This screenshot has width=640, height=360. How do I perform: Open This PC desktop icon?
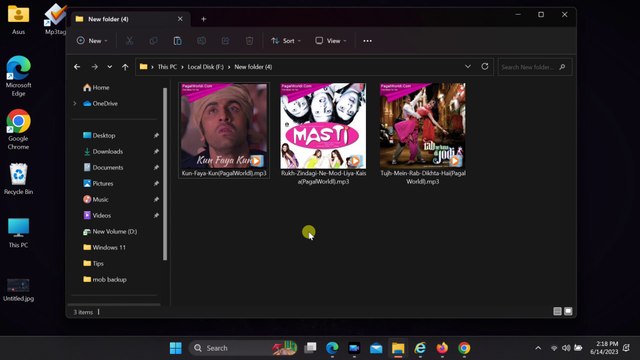18,233
